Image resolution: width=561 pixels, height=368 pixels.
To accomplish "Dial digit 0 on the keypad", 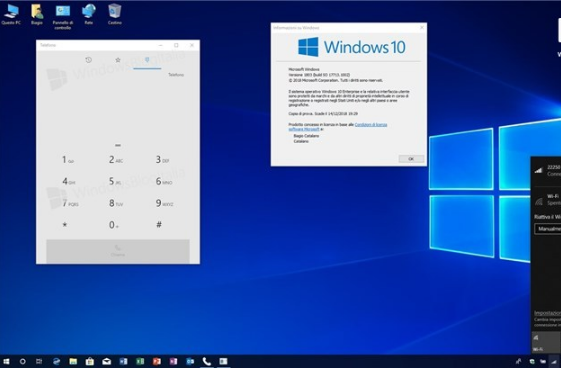I will (x=113, y=225).
